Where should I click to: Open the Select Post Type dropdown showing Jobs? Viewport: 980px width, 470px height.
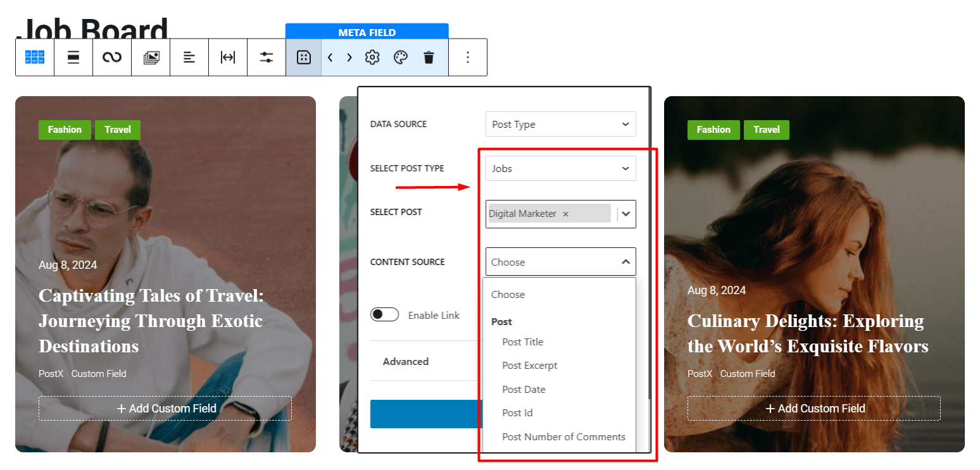click(560, 168)
